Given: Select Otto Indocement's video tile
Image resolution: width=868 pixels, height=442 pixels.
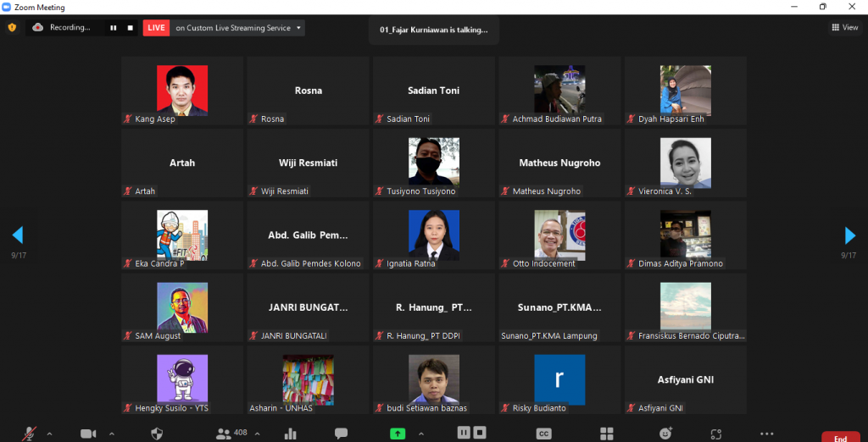Looking at the screenshot, I should coord(559,235).
